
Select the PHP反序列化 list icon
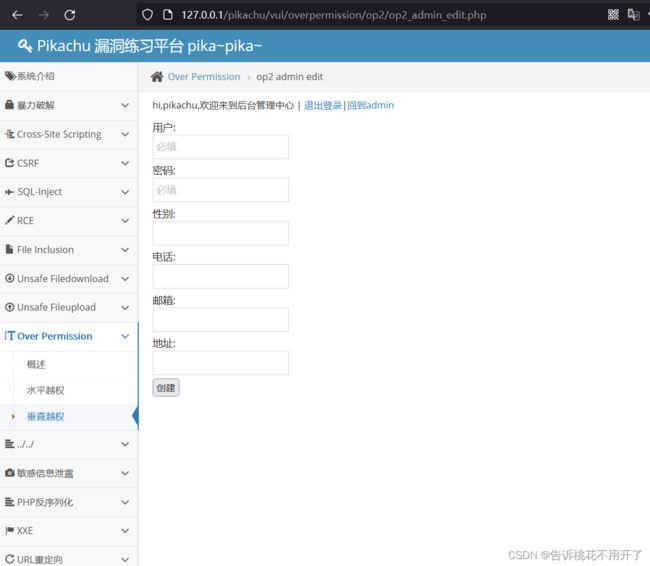click(x=9, y=502)
